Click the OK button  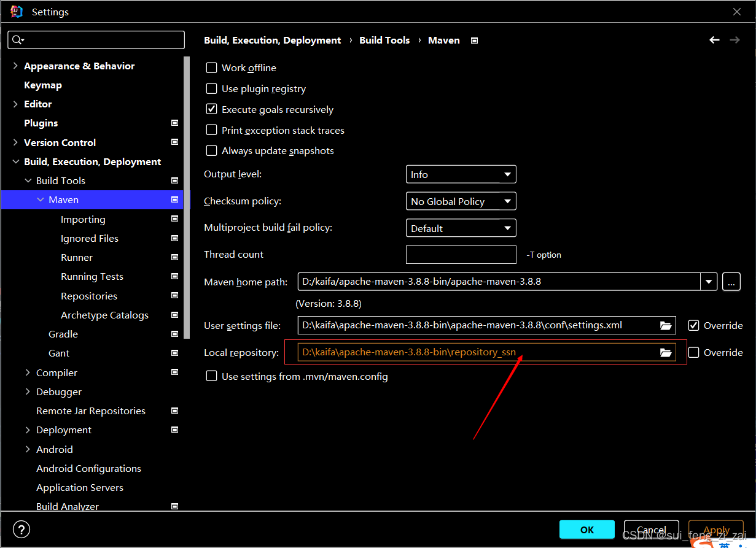[587, 530]
